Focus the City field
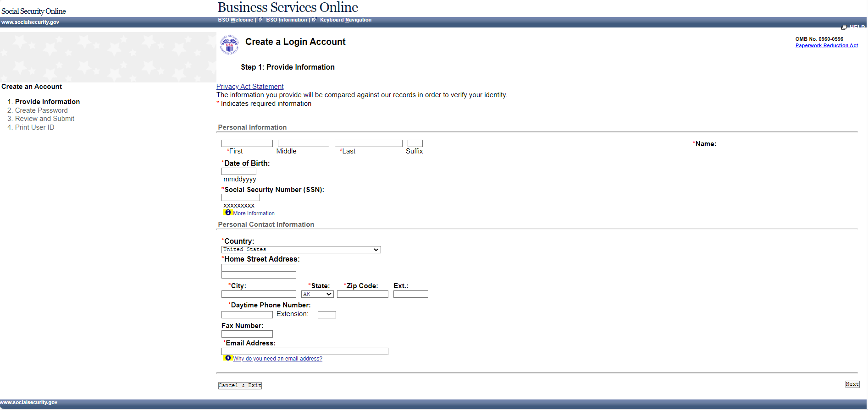This screenshot has width=868, height=410. coord(259,294)
